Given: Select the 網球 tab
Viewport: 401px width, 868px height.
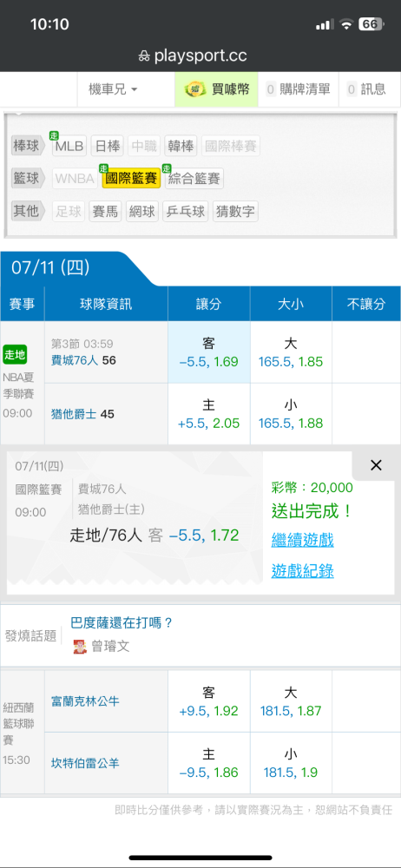Looking at the screenshot, I should tap(142, 211).
